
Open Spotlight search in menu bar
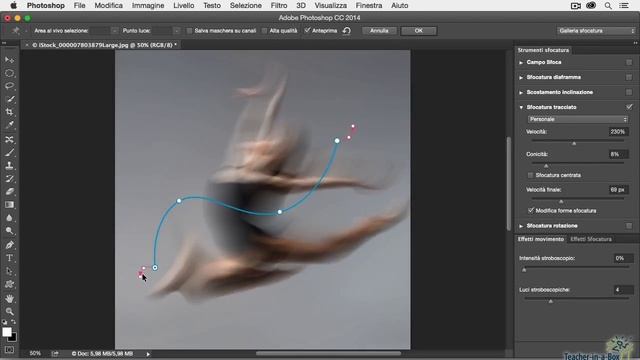tap(608, 6)
